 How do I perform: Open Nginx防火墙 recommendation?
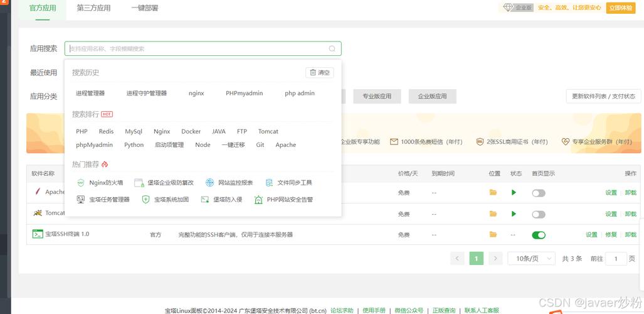[x=100, y=182]
